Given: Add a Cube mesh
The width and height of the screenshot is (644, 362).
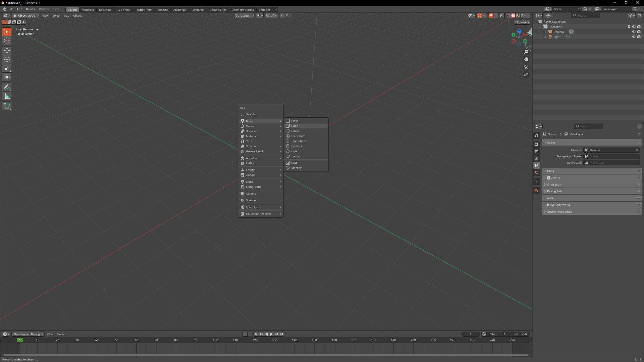Looking at the screenshot, I should click(x=306, y=126).
